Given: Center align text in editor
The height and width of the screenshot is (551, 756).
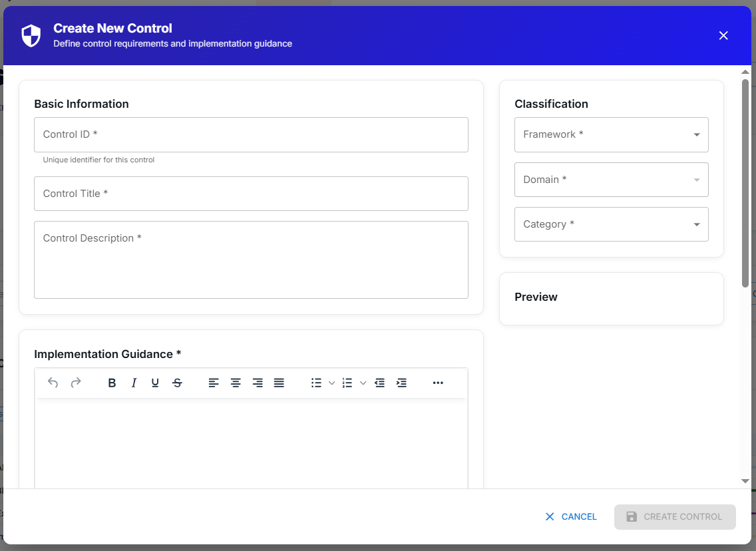Looking at the screenshot, I should pyautogui.click(x=236, y=383).
